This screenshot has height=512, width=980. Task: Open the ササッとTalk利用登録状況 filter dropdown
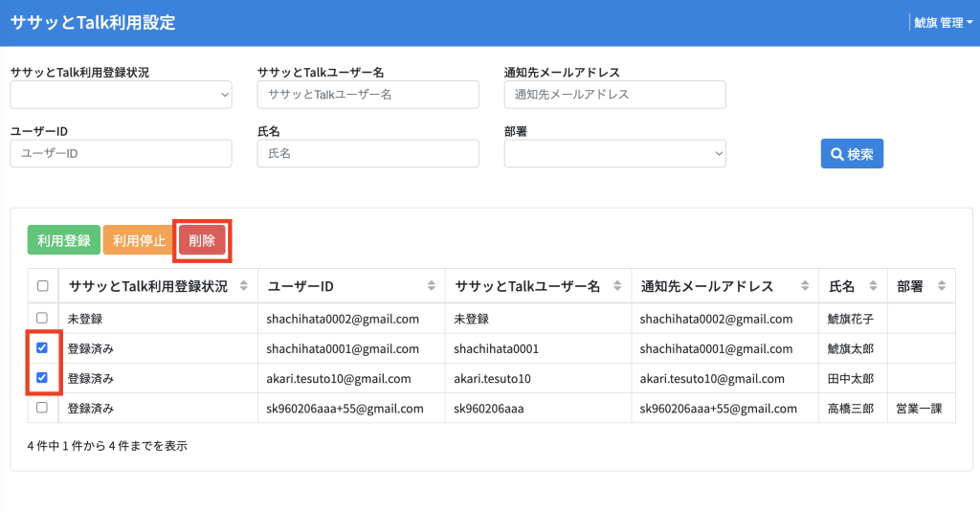click(121, 95)
